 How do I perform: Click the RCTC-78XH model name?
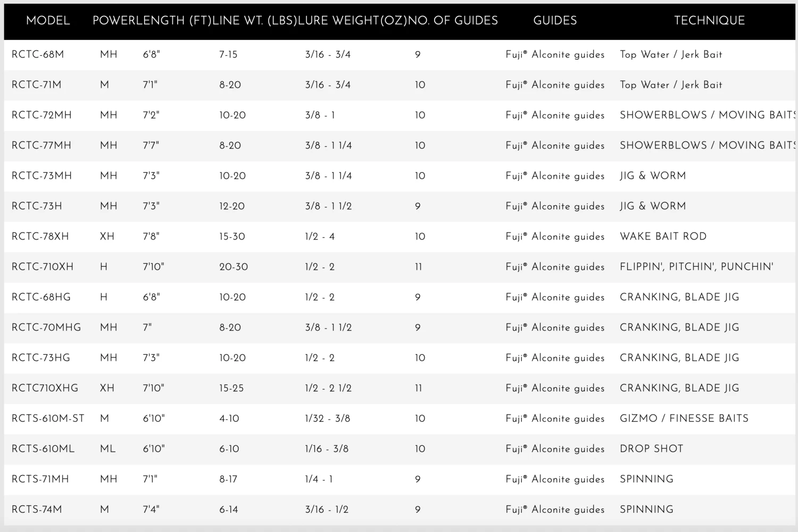(x=40, y=236)
